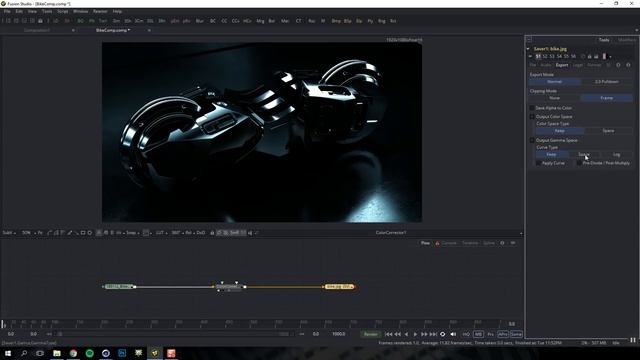Viewport: 640px width, 360px height.
Task: Click the green Render button
Action: point(370,334)
